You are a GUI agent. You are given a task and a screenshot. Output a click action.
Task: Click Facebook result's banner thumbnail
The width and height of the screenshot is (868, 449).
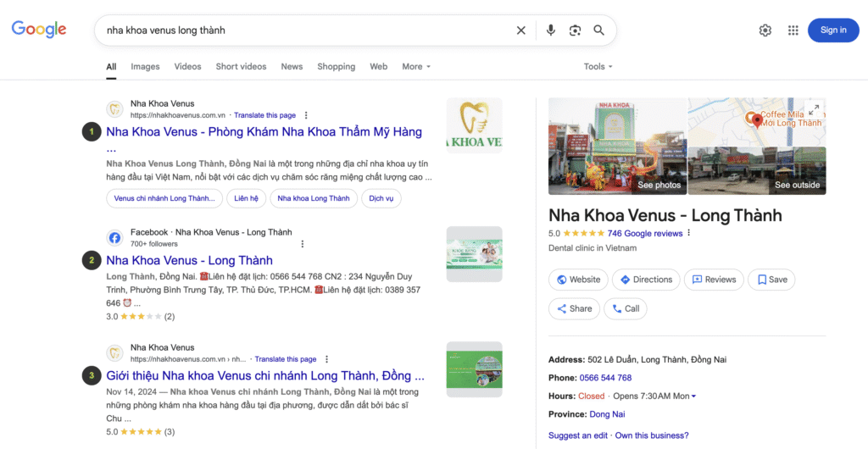475,254
